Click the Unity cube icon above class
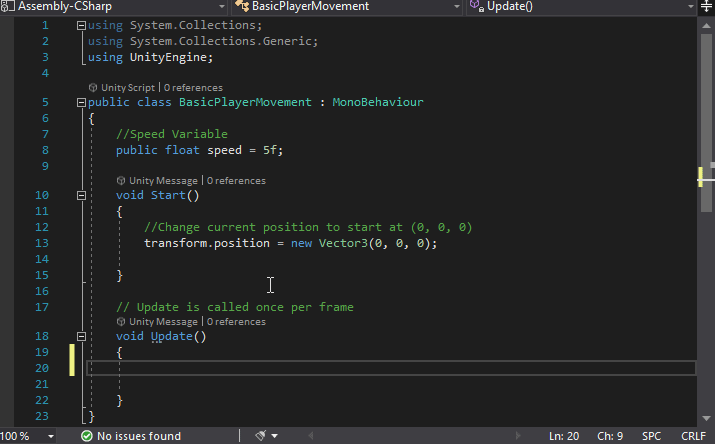Image resolution: width=715 pixels, height=444 pixels. pos(93,88)
